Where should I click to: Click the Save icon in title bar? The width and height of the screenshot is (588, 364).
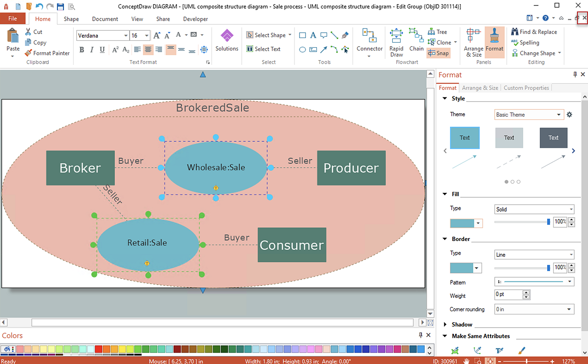point(60,6)
